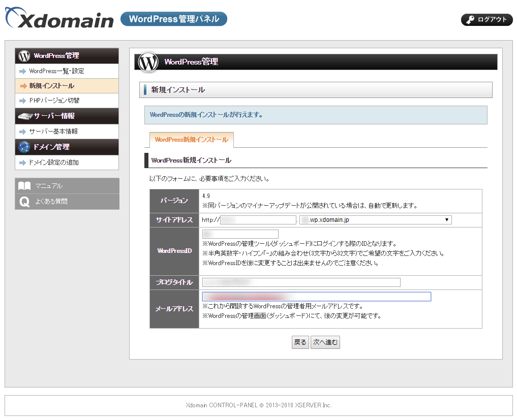Click WordPress logo in sidebar header
This screenshot has height=420, width=517.
tap(24, 56)
